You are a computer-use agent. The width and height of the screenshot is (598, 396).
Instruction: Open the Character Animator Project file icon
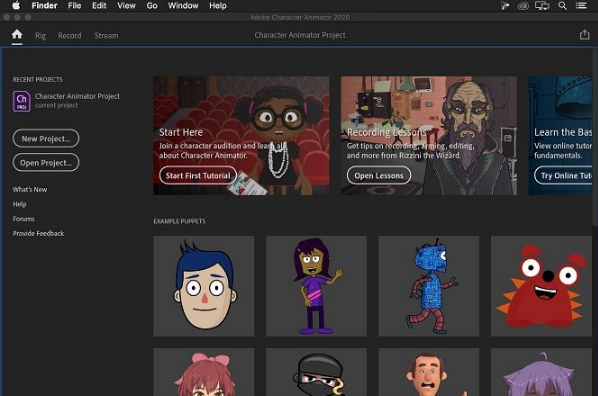coord(21,101)
